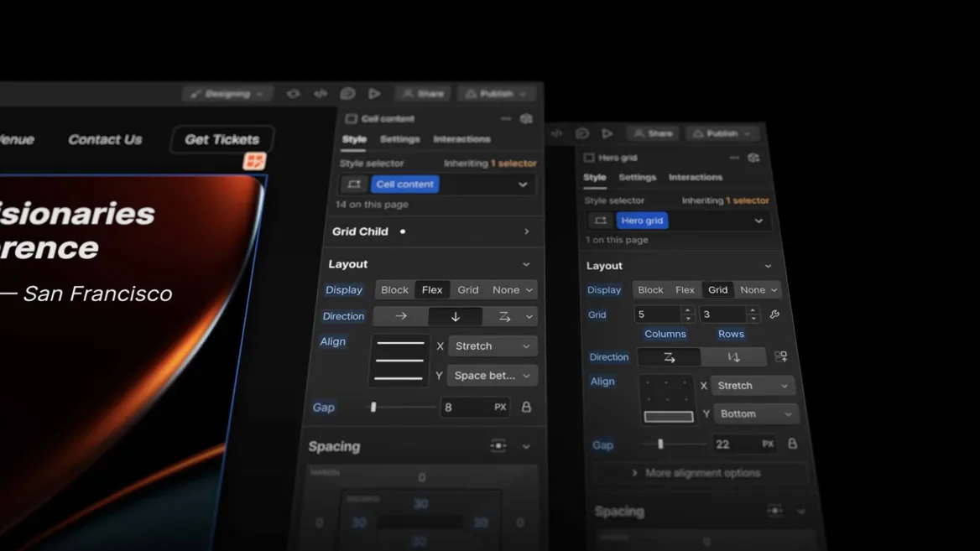
Task: Click Publish button in Hero grid window
Action: click(x=722, y=133)
